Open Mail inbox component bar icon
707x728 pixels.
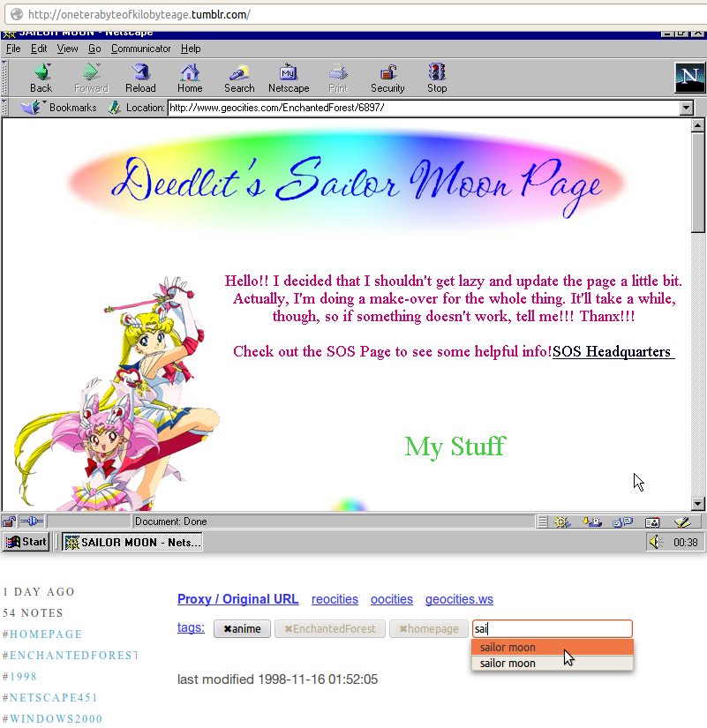click(592, 522)
